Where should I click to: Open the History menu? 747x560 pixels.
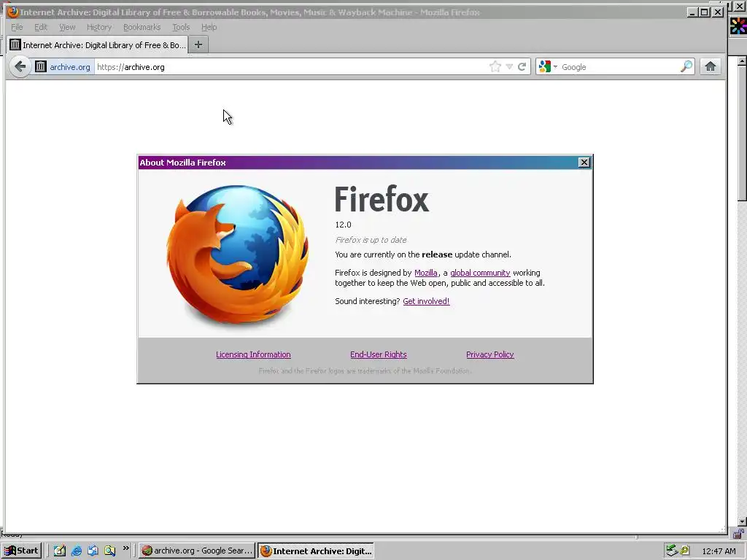99,27
